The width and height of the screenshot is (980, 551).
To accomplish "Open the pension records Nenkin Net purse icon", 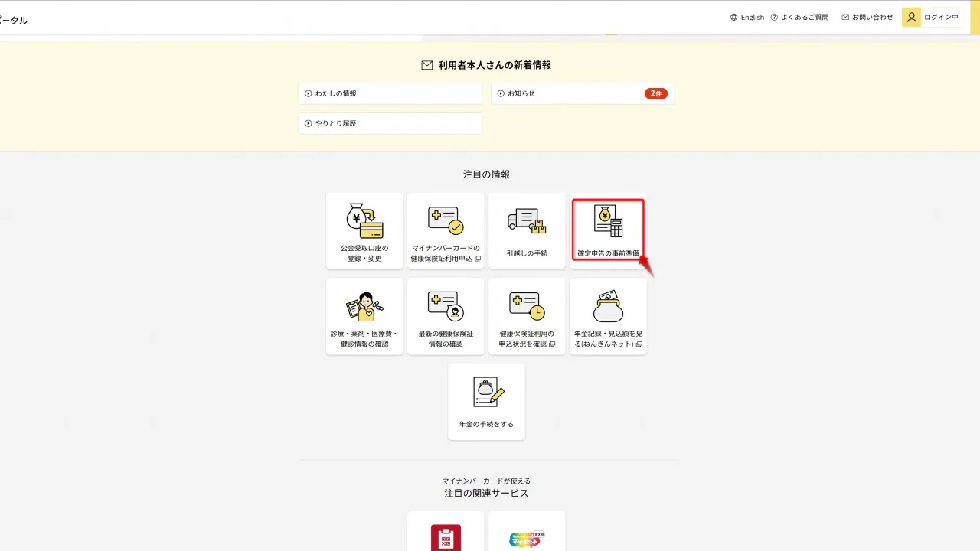I will pos(608,307).
